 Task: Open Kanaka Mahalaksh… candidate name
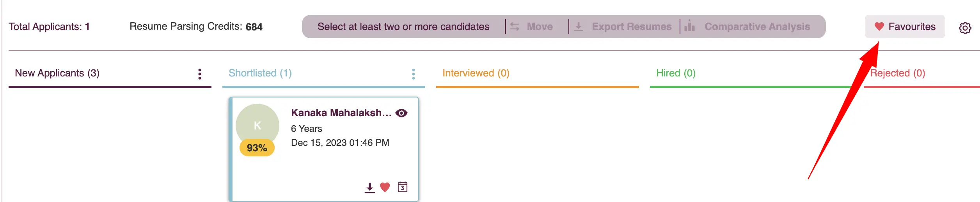pos(341,113)
